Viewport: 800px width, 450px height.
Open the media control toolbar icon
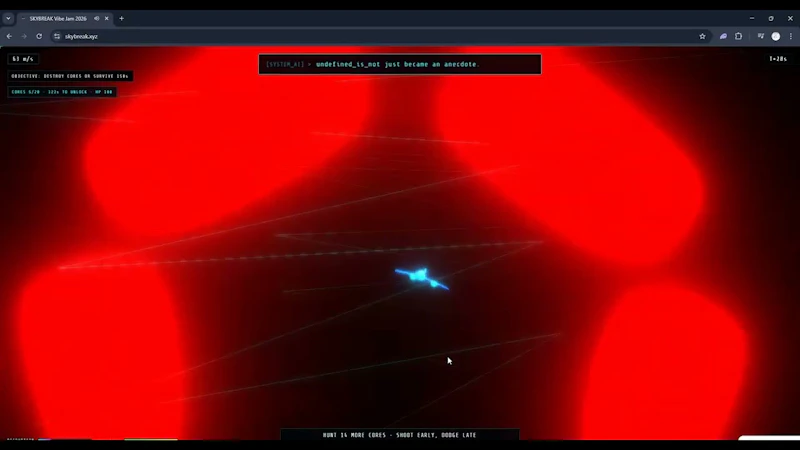point(761,36)
